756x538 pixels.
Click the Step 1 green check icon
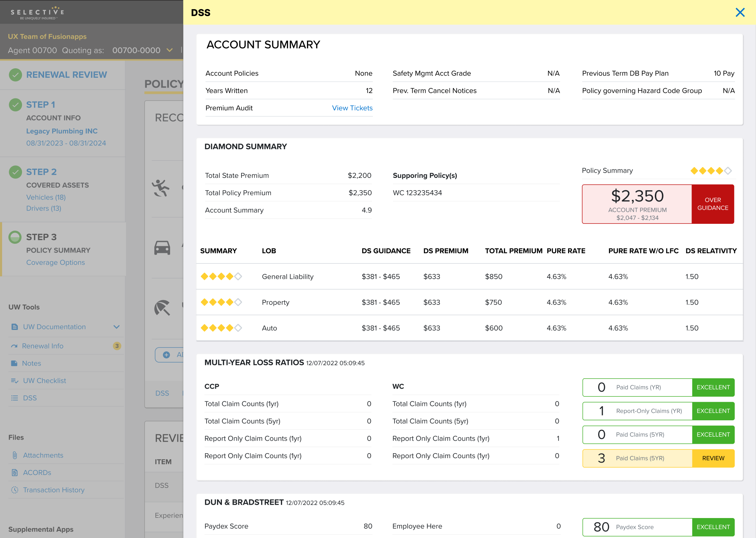(x=15, y=105)
